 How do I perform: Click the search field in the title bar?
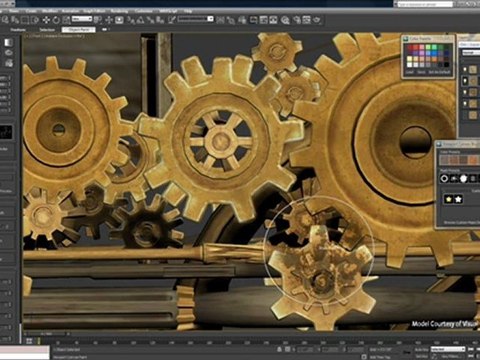pyautogui.click(x=425, y=4)
